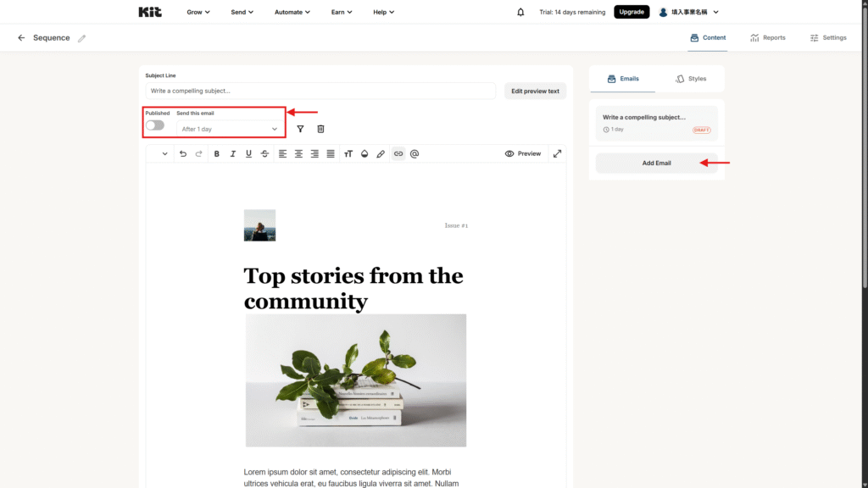Delete this email with the trash icon
The height and width of the screenshot is (488, 868).
[x=320, y=129]
